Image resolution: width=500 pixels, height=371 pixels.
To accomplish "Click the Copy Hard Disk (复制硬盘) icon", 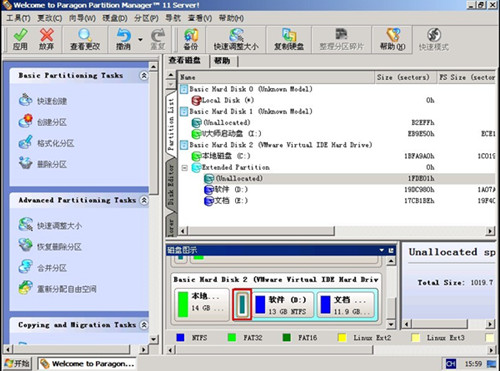I will (289, 35).
